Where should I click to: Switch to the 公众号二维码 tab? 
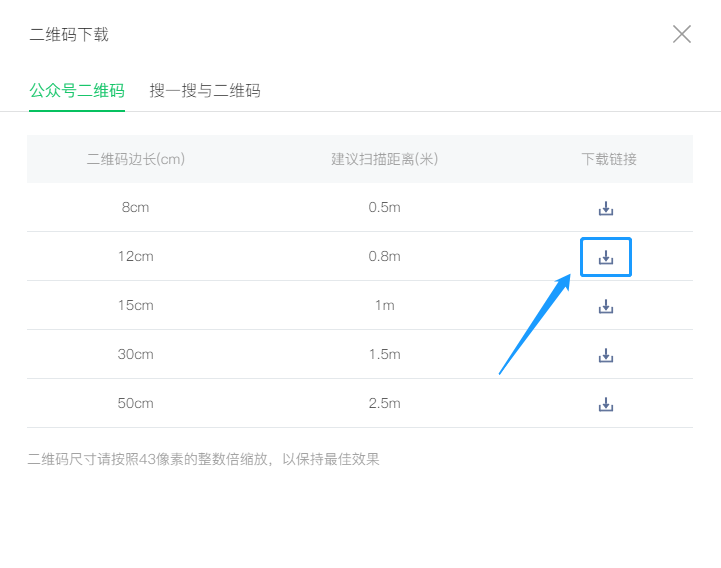click(77, 91)
